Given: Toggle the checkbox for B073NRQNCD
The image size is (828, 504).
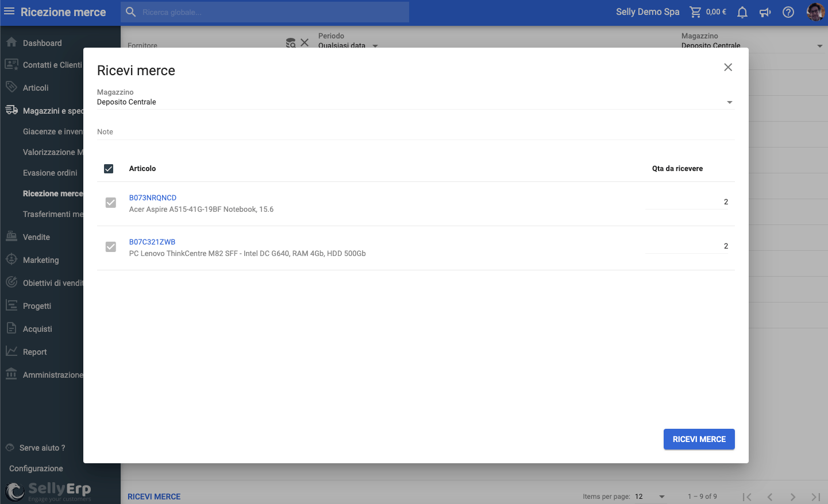Looking at the screenshot, I should coord(111,203).
